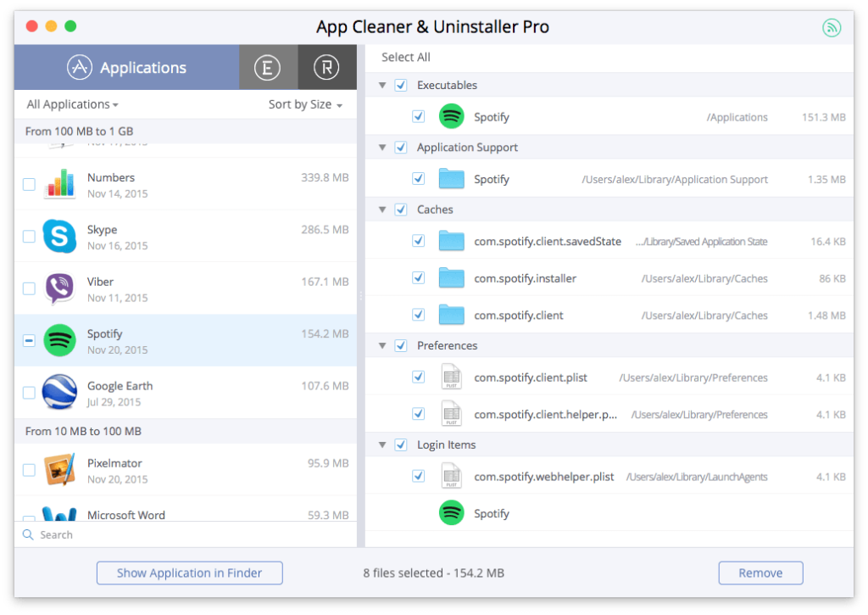The image size is (868, 615).
Task: Switch to the Extensions tab
Action: [268, 68]
